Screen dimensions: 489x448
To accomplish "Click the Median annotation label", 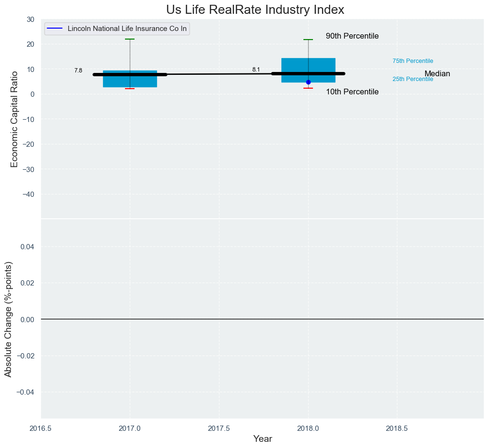I will coord(437,74).
